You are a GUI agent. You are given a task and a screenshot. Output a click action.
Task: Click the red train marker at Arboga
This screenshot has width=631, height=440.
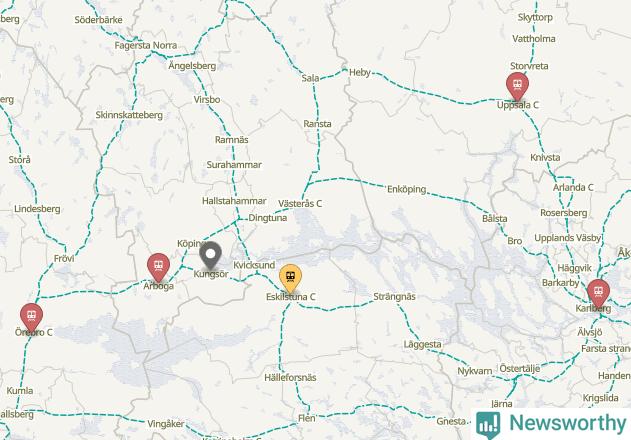pyautogui.click(x=158, y=267)
